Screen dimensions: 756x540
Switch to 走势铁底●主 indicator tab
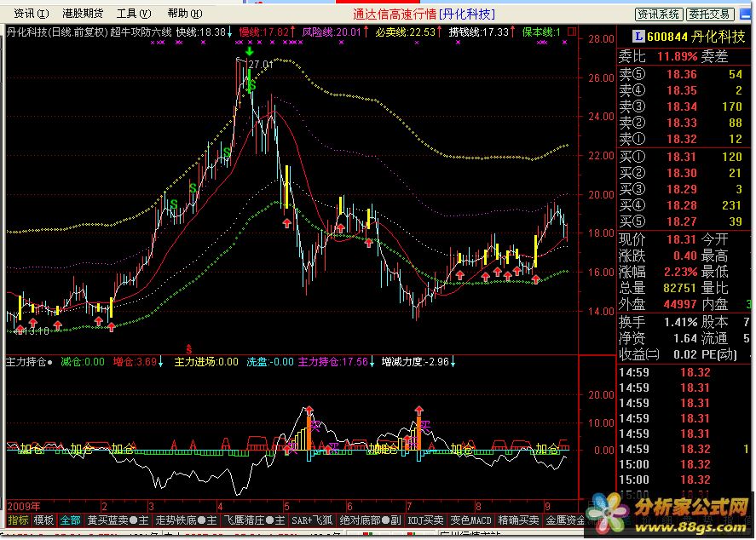186,520
